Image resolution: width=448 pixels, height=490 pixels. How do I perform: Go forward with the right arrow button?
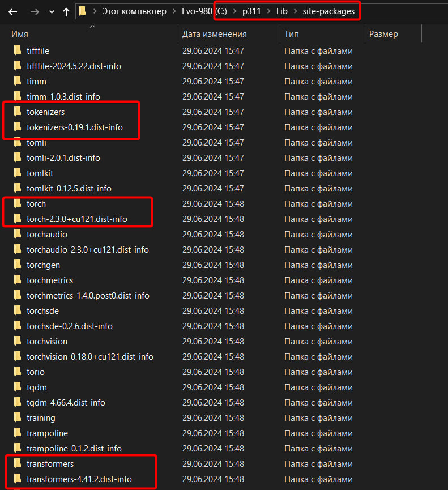(35, 12)
